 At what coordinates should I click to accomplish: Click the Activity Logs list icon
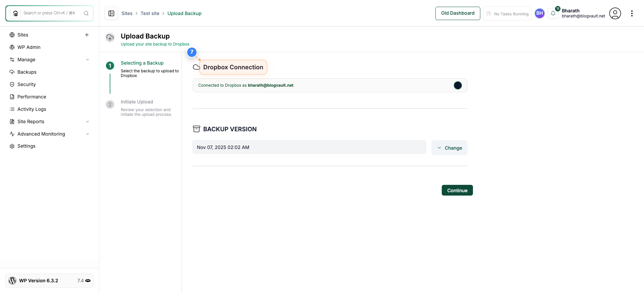click(12, 109)
